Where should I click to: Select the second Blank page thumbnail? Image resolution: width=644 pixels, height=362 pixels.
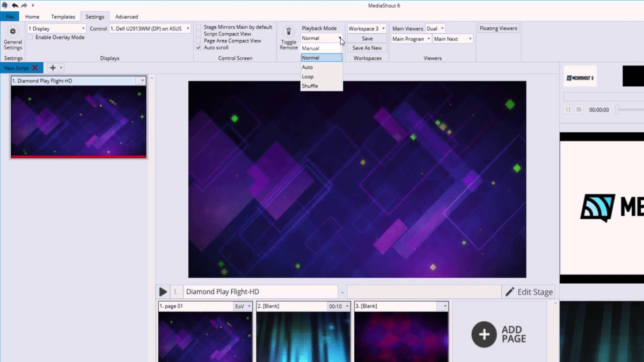[x=303, y=337]
